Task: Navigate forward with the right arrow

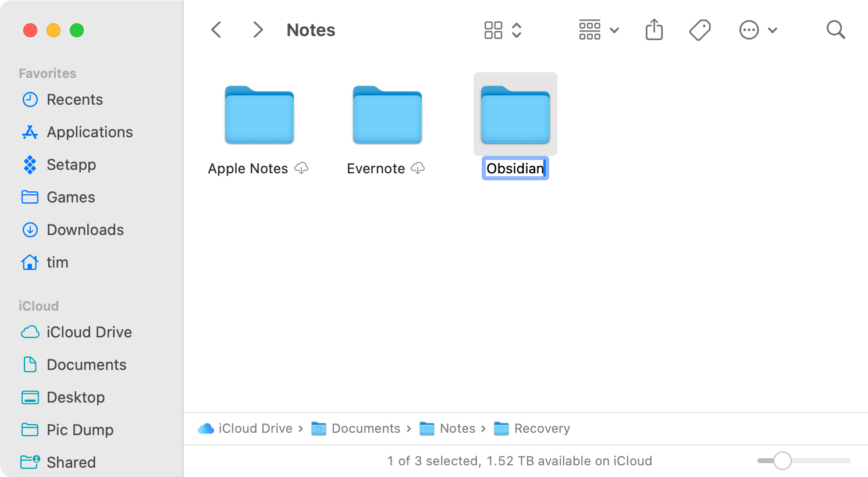Action: [x=258, y=30]
